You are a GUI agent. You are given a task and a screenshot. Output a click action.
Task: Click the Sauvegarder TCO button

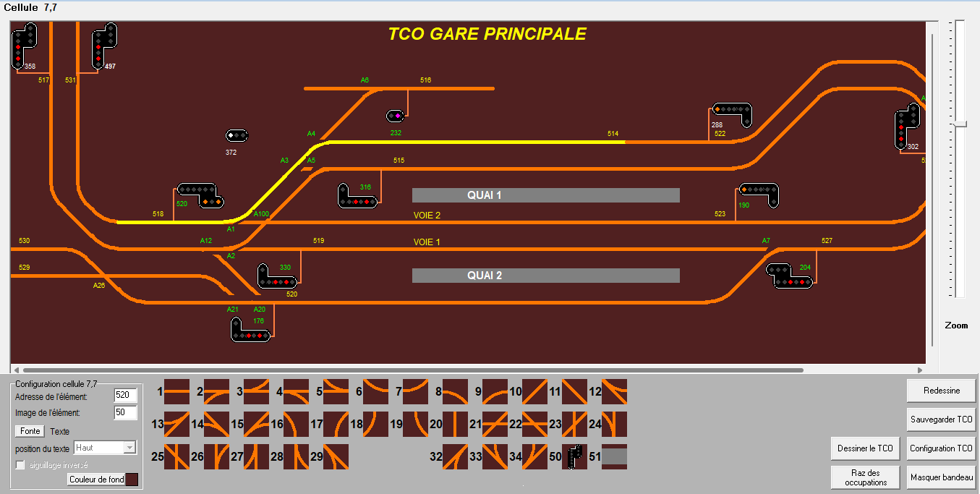(x=940, y=419)
